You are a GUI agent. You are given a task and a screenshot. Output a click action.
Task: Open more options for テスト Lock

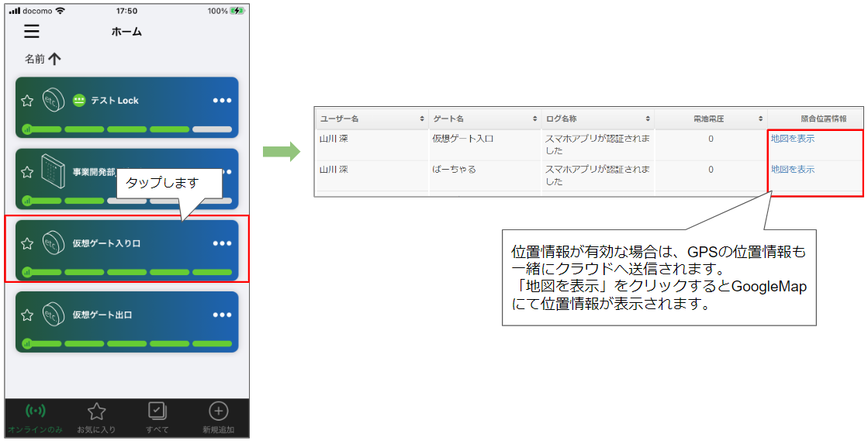point(222,100)
